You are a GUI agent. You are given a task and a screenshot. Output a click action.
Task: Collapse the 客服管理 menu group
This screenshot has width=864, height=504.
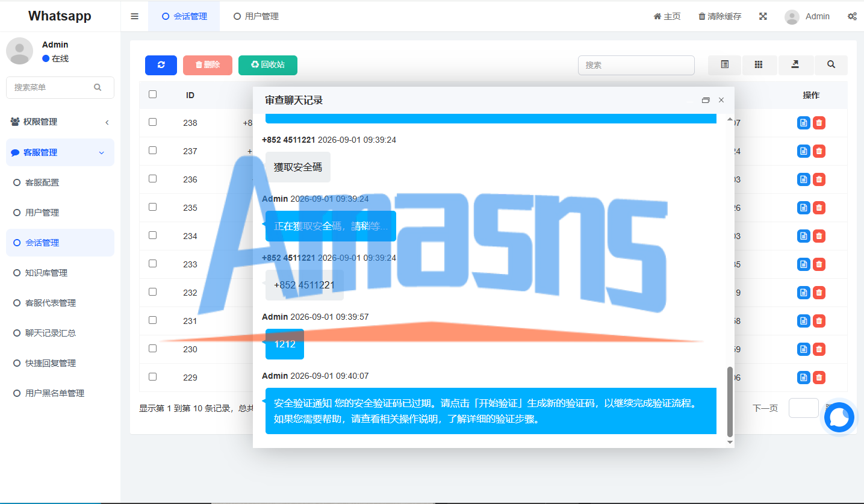[60, 152]
